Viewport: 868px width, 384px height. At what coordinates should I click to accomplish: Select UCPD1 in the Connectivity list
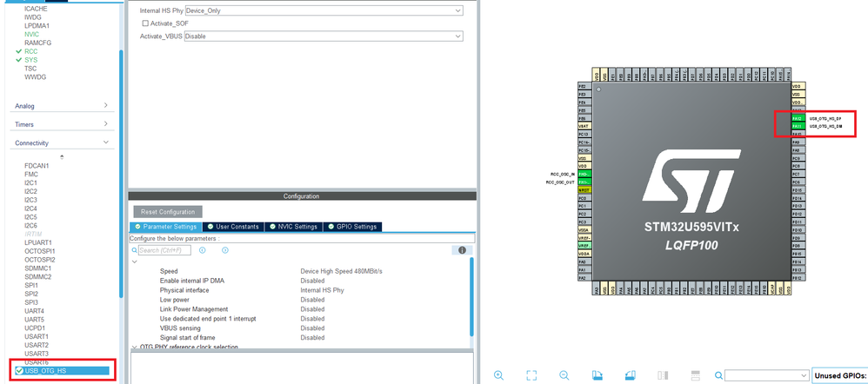(34, 328)
